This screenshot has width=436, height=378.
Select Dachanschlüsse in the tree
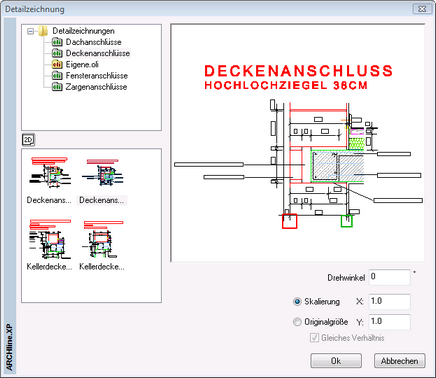[x=93, y=42]
